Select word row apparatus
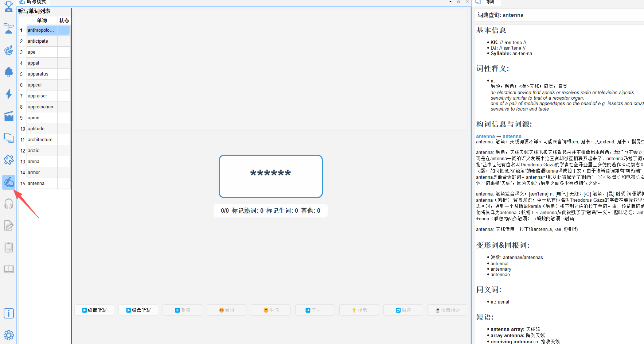Screen dimensions: 644x344 44,74
